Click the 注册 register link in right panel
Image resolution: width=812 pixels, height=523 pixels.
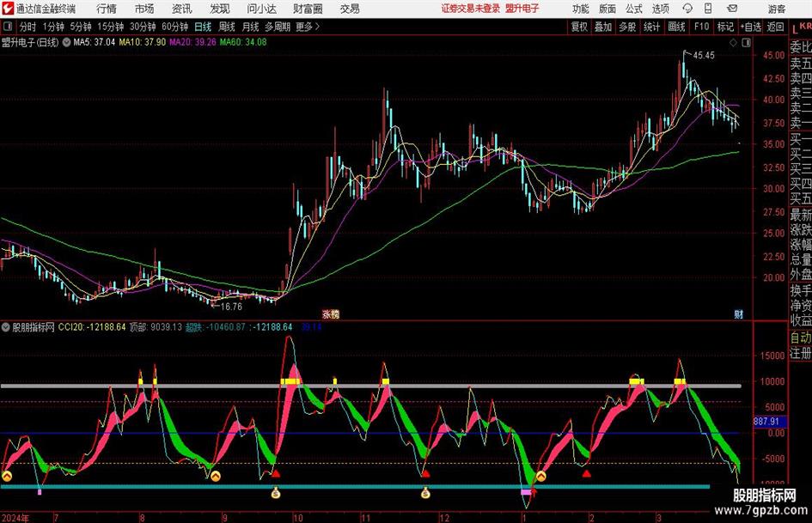(x=801, y=353)
